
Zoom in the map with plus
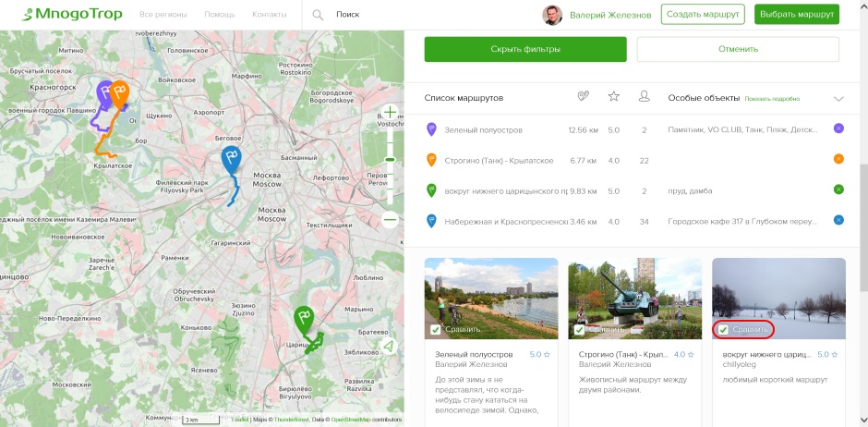[x=391, y=113]
